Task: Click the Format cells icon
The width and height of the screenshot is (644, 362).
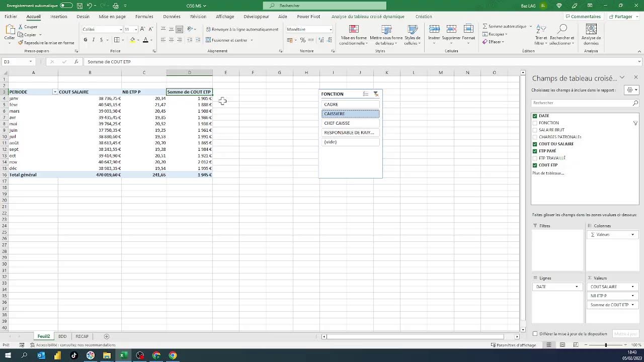Action: pos(468,30)
